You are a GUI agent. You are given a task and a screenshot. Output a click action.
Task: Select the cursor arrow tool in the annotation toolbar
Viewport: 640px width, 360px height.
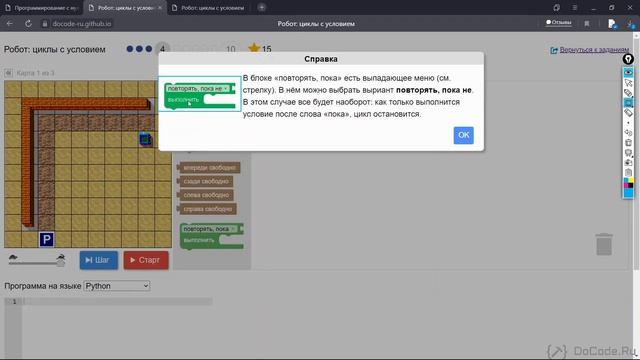pyautogui.click(x=629, y=83)
